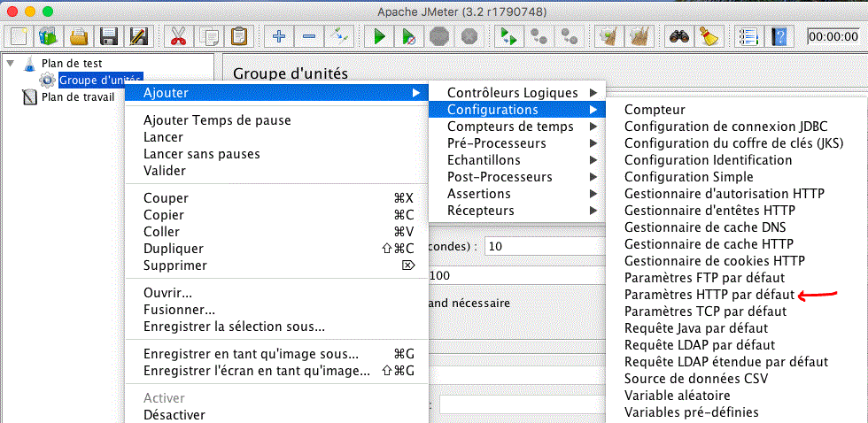Click the Copy toolbar icon
The image size is (868, 423).
point(209,37)
